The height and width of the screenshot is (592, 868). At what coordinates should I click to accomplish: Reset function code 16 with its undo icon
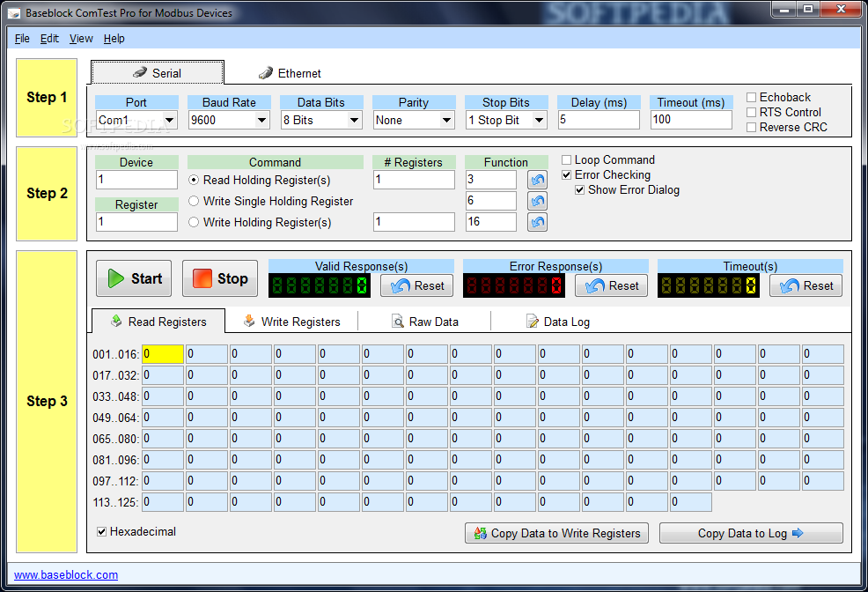point(537,222)
